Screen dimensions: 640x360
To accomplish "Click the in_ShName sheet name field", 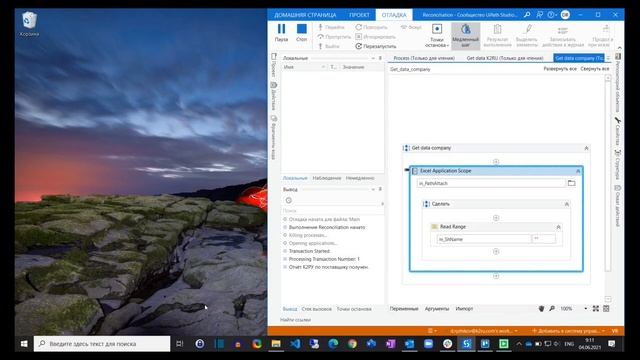I will pos(484,239).
